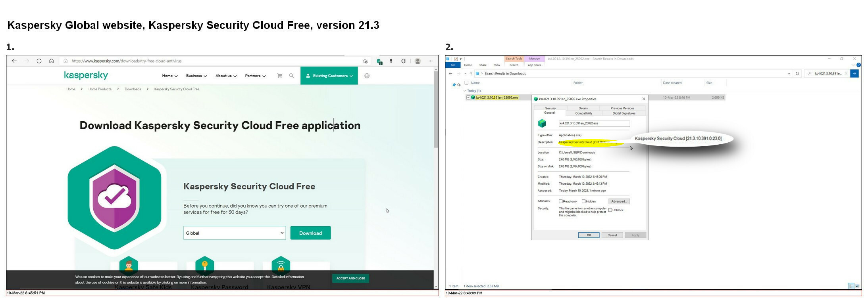868x302 pixels.
Task: Open the browser Extensions puzzle icon
Action: tap(403, 61)
